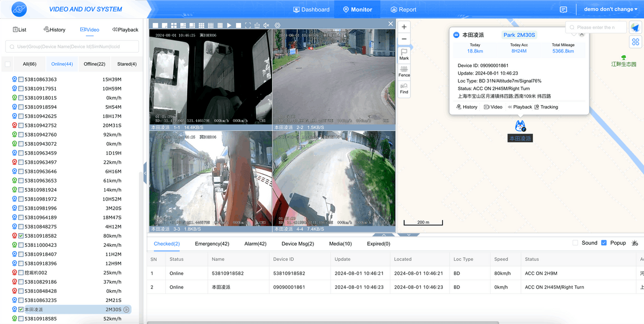
Task: Check the box for device 53810863363
Action: [21, 79]
